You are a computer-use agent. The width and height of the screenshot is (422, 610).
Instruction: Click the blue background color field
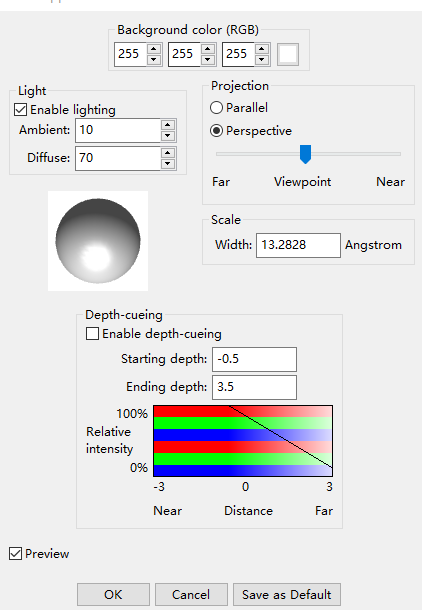coord(239,54)
